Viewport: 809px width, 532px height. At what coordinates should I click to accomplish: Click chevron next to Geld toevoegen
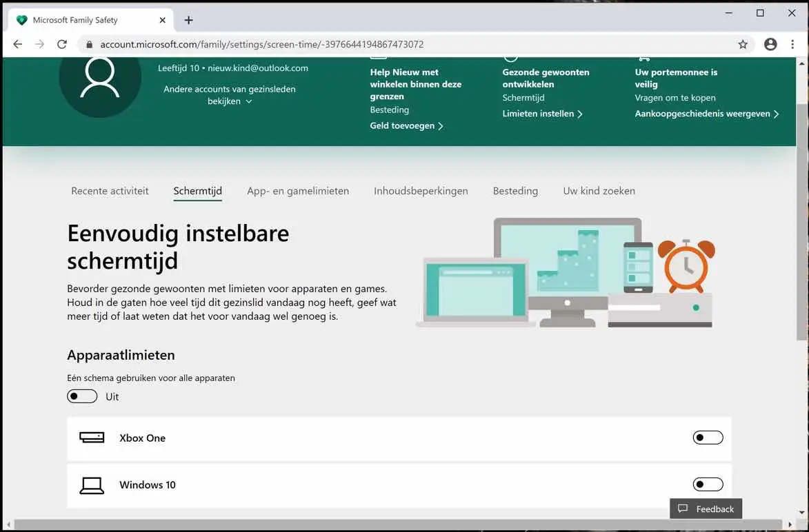pyautogui.click(x=441, y=126)
